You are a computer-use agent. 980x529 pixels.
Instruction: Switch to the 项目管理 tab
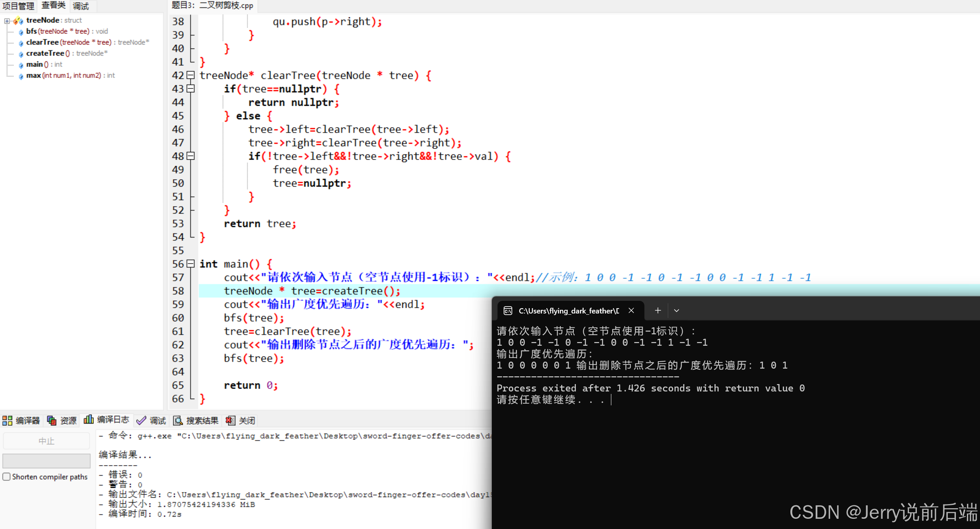[18, 6]
